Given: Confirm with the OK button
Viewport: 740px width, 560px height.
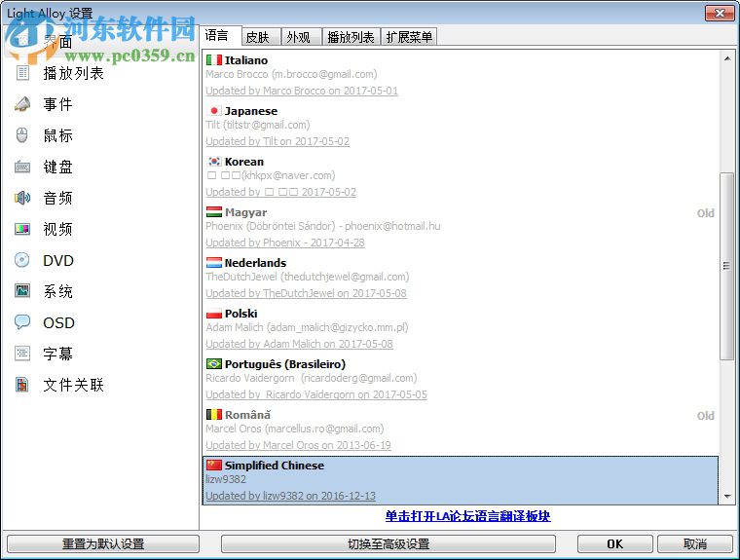Looking at the screenshot, I should pos(615,544).
